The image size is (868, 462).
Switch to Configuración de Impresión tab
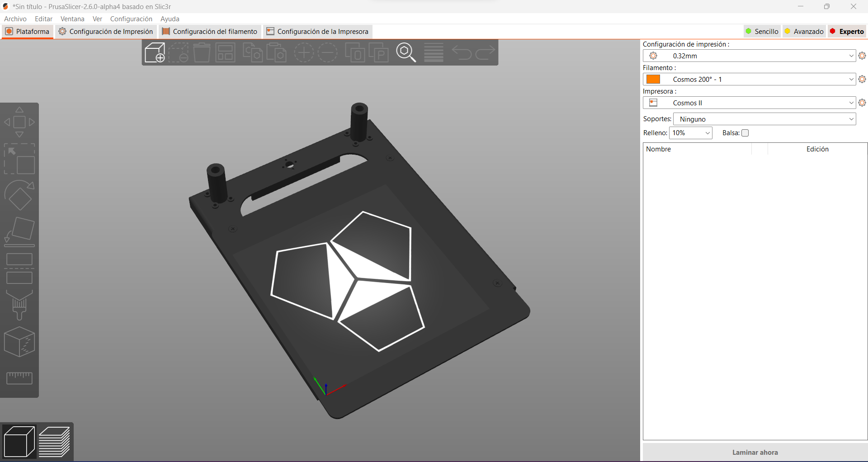[x=106, y=32]
